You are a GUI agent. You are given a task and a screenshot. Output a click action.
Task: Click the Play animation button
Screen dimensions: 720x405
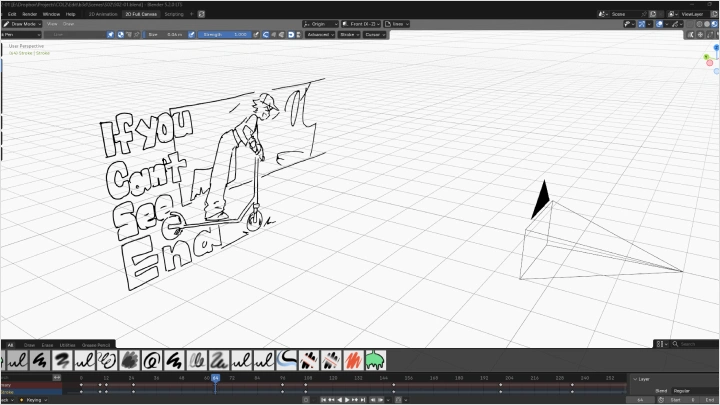[347, 400]
